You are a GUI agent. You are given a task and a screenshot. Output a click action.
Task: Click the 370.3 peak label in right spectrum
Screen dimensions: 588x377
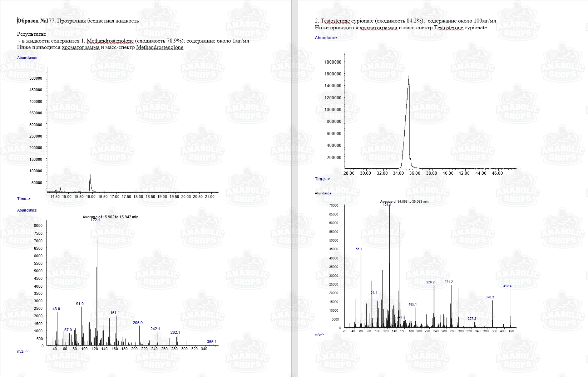click(490, 297)
